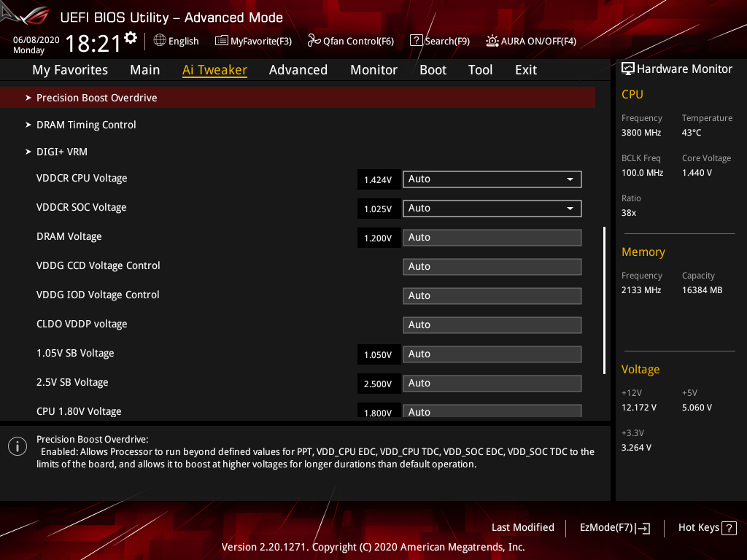The width and height of the screenshot is (747, 560).
Task: Click the 2.500V SB voltage reading
Action: coord(379,384)
